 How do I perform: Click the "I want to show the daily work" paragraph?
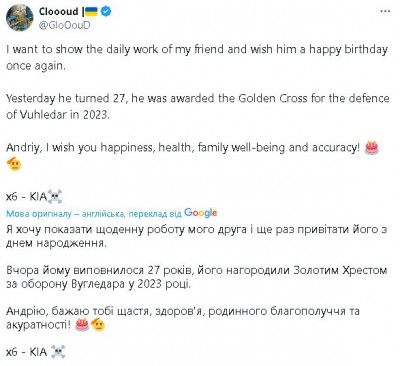coord(197,57)
